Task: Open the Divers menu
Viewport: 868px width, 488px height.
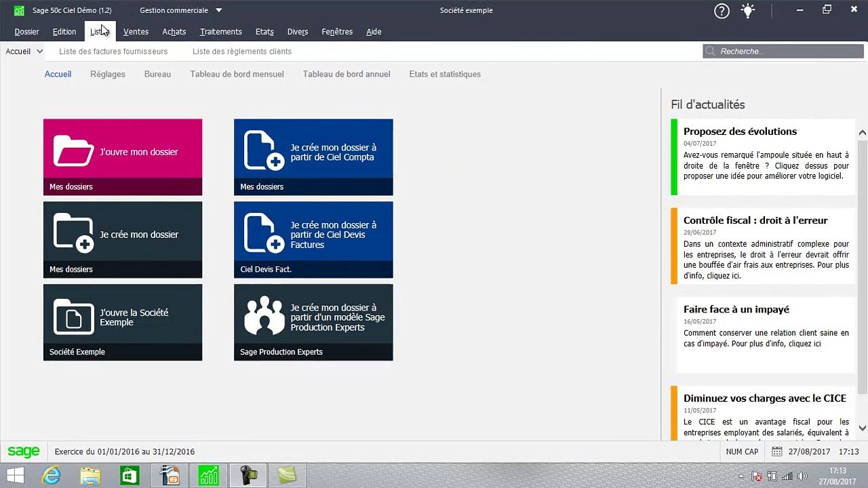Action: pos(298,32)
